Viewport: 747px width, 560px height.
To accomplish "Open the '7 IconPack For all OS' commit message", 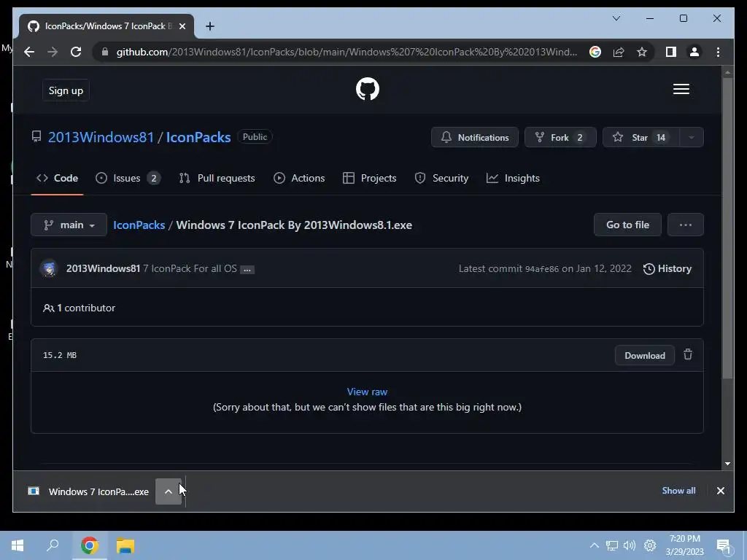I will (190, 268).
